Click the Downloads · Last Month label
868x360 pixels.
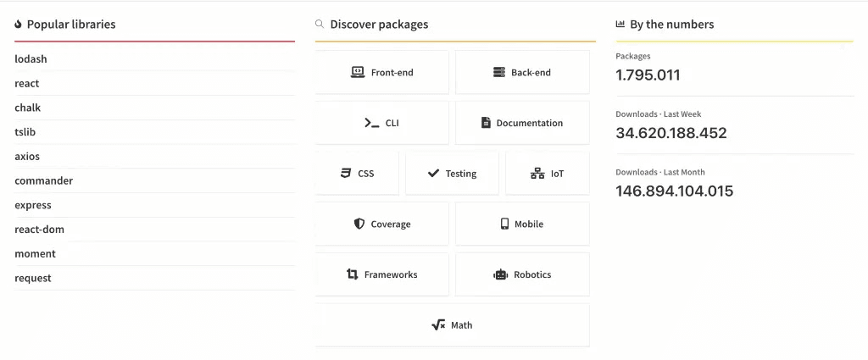pos(661,173)
